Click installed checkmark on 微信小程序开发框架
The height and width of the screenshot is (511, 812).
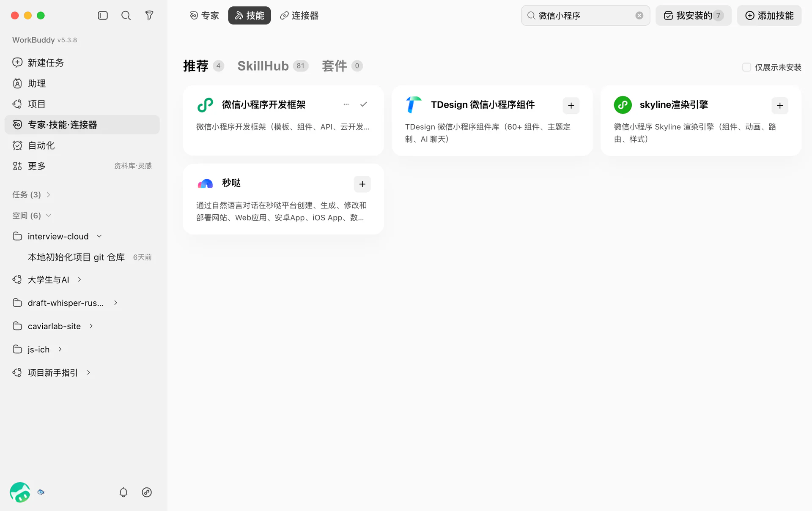click(x=364, y=104)
